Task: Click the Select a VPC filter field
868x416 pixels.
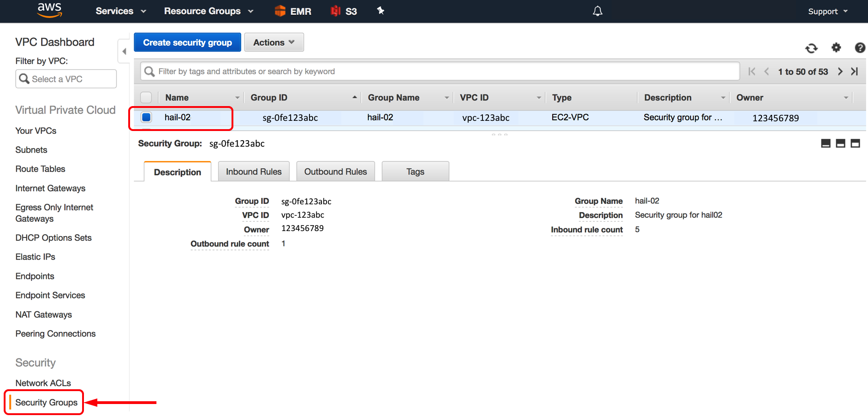Action: tap(66, 79)
